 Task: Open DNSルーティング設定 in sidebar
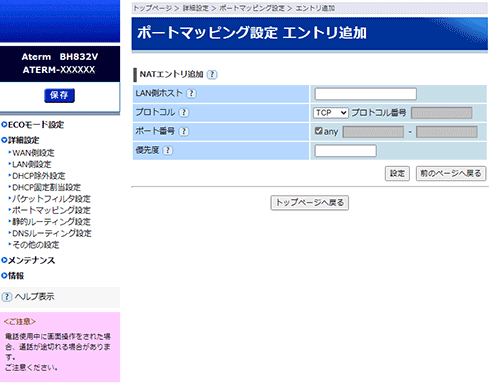pyautogui.click(x=52, y=233)
